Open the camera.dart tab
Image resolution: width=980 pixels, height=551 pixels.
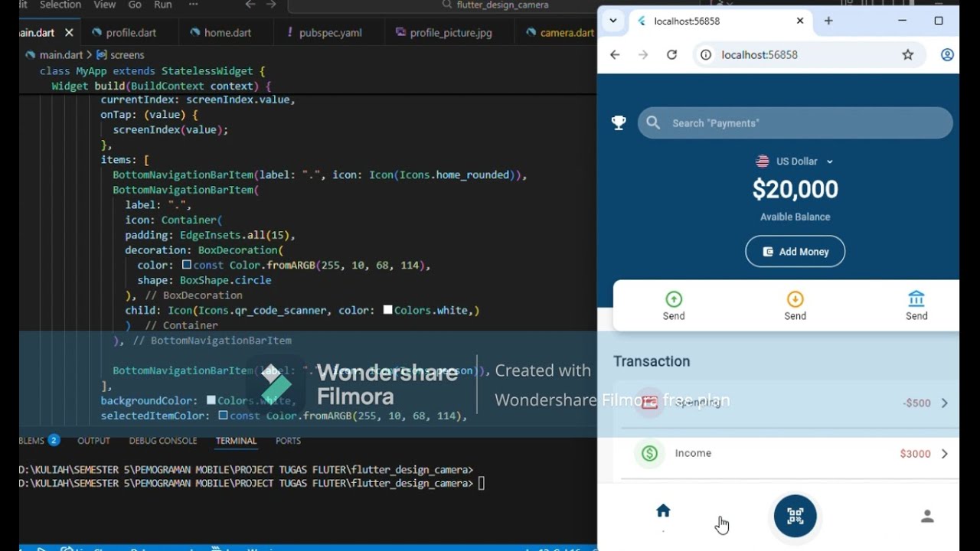coord(560,33)
